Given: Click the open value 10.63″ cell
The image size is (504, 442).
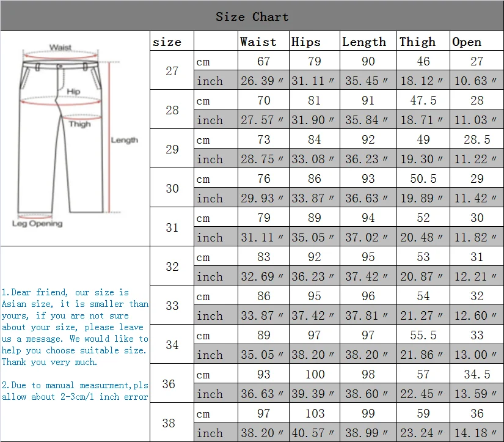Looking at the screenshot, I should click(x=477, y=81).
